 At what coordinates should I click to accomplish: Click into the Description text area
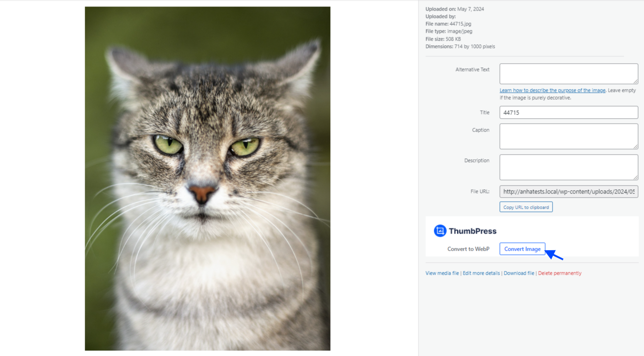click(x=569, y=167)
